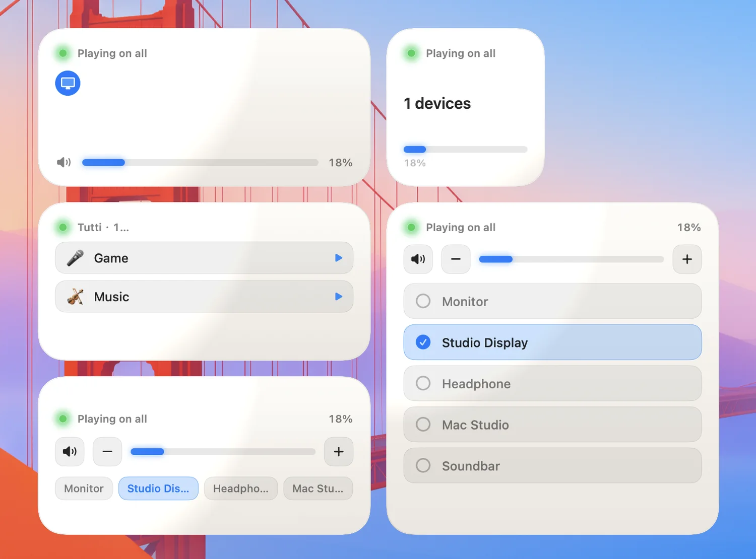Click the blue display device icon

coord(68,83)
